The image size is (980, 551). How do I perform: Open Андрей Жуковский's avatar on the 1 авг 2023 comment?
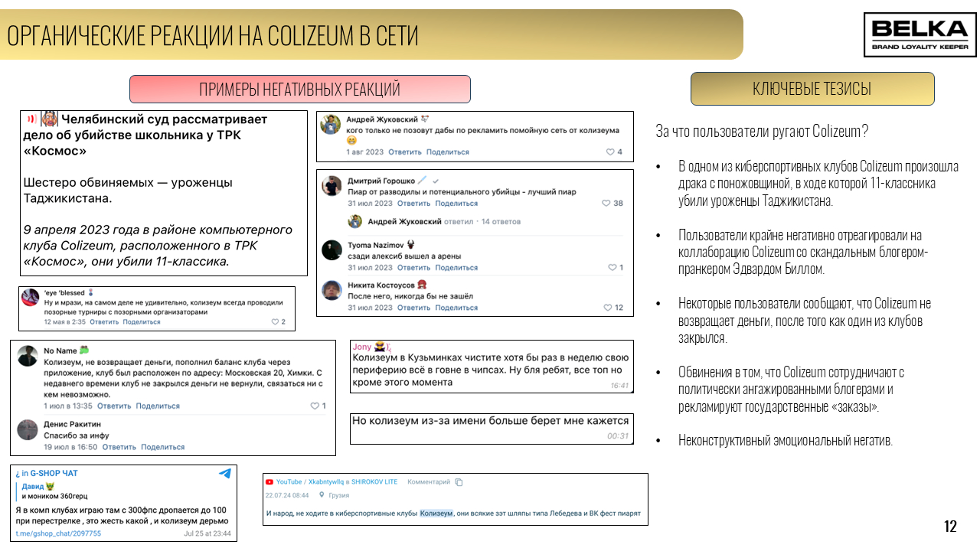pyautogui.click(x=331, y=125)
